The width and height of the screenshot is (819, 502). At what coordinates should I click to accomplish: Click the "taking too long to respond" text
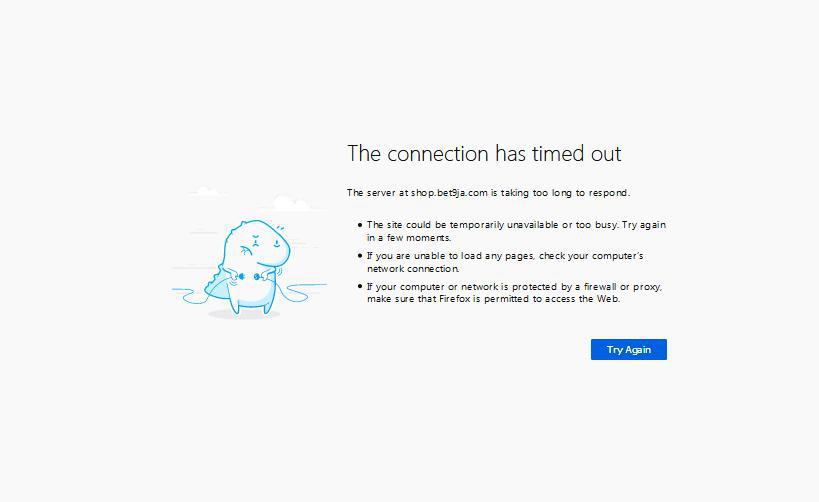(x=566, y=193)
